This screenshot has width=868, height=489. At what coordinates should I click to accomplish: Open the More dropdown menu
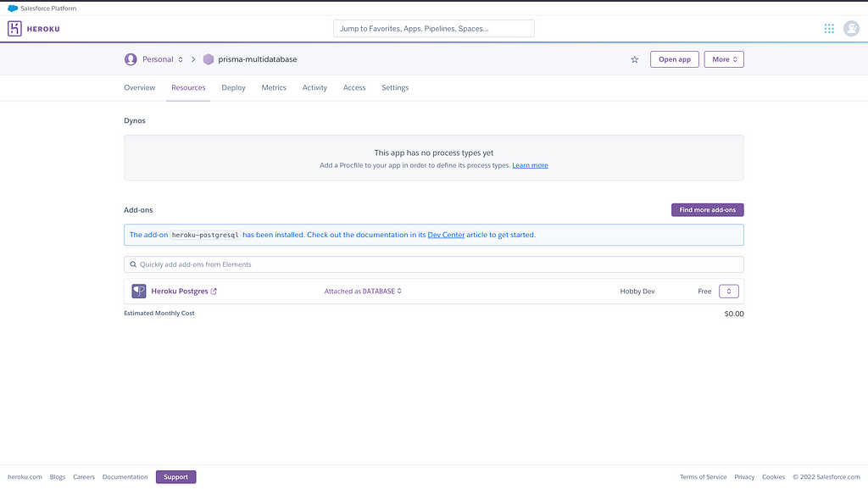coord(724,59)
